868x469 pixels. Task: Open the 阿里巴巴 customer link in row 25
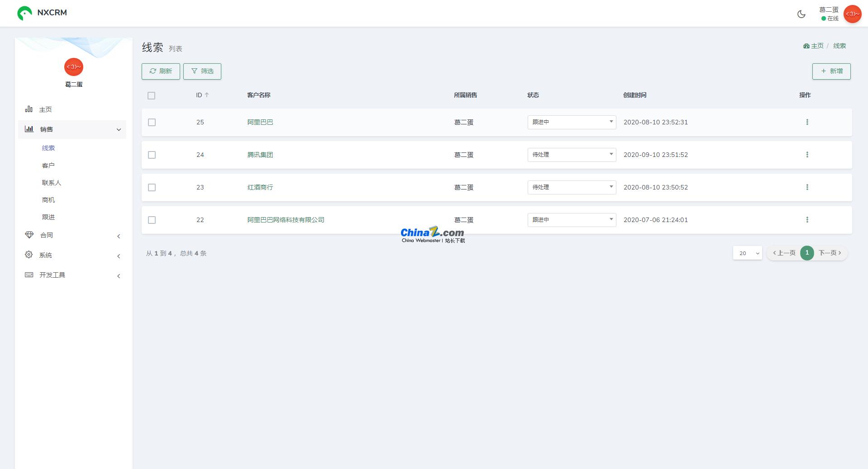coord(260,122)
